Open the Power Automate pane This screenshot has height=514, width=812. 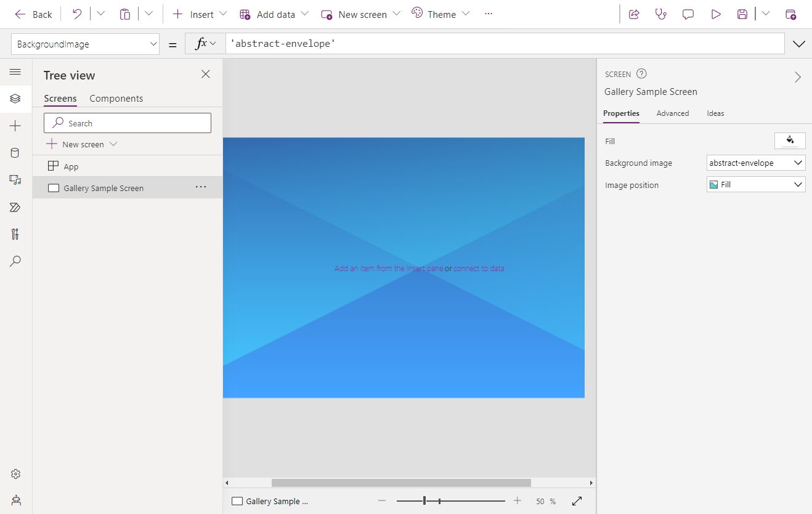coord(15,207)
